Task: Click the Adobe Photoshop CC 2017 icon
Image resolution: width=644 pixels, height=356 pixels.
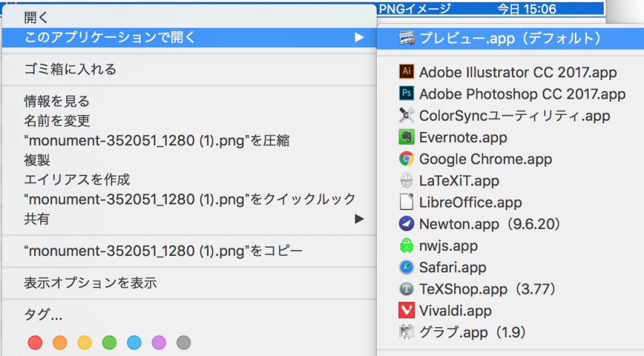Action: 407,93
